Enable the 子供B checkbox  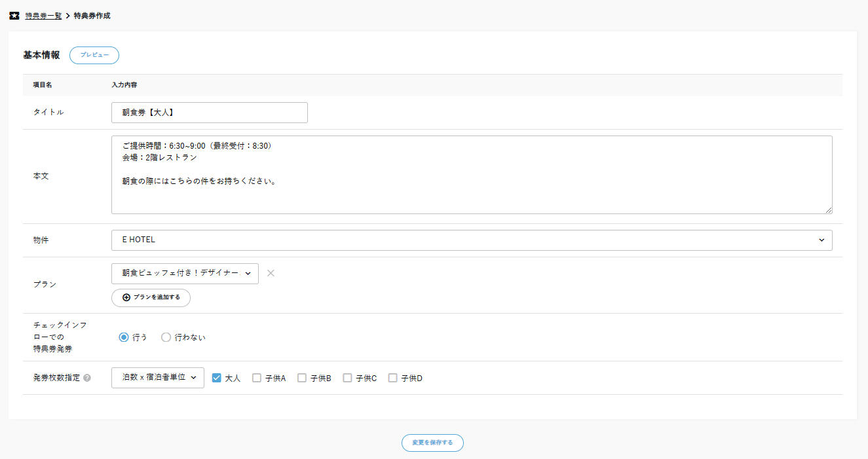point(302,378)
